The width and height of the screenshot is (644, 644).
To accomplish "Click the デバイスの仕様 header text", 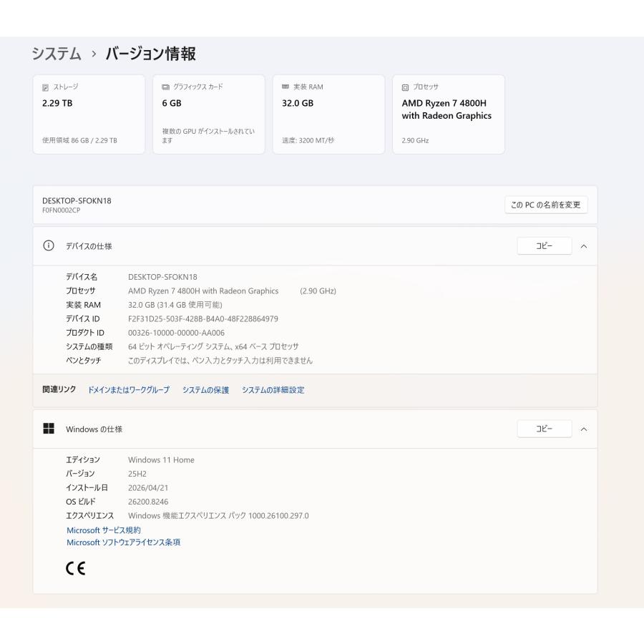I will click(89, 246).
